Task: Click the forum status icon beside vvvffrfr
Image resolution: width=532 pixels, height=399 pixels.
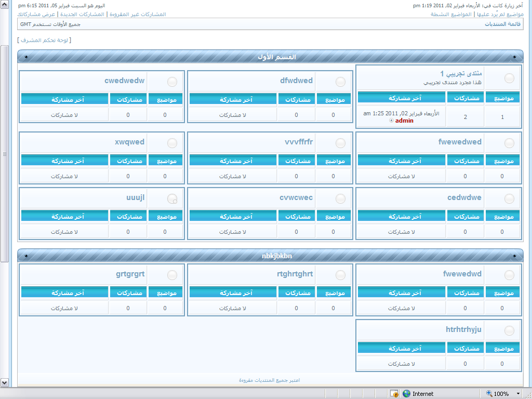Action: click(x=340, y=143)
